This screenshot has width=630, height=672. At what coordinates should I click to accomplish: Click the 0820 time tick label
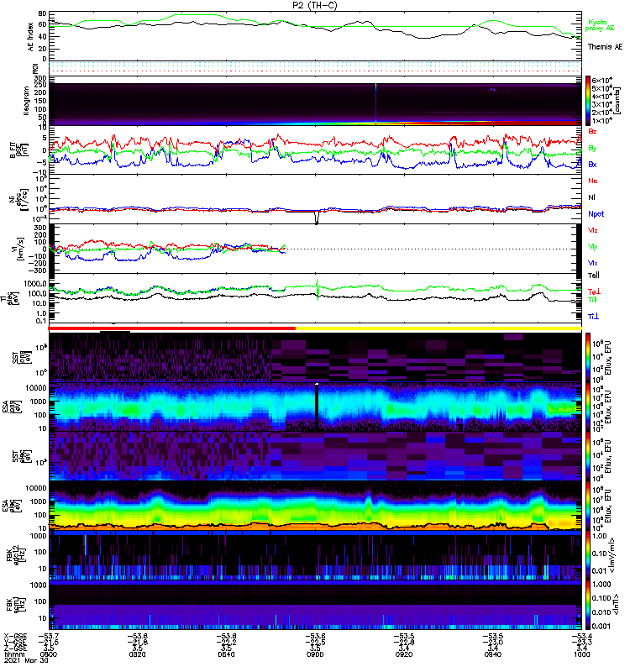pyautogui.click(x=137, y=654)
